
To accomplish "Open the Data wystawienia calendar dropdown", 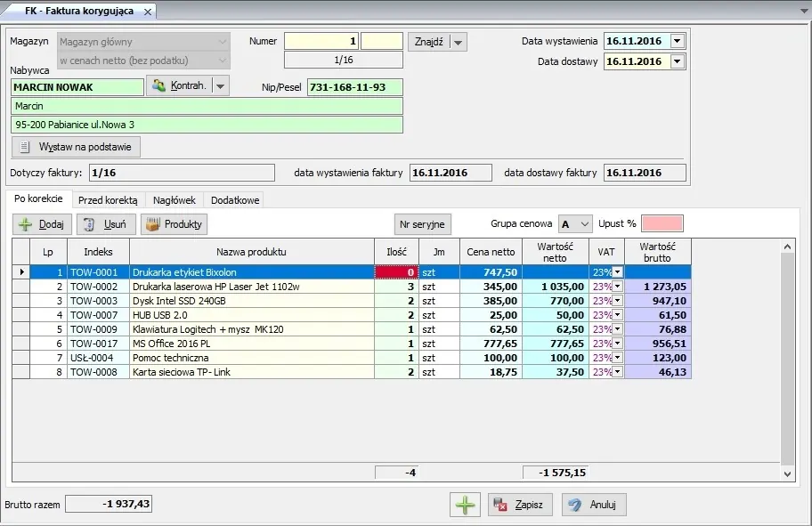I will tap(678, 41).
